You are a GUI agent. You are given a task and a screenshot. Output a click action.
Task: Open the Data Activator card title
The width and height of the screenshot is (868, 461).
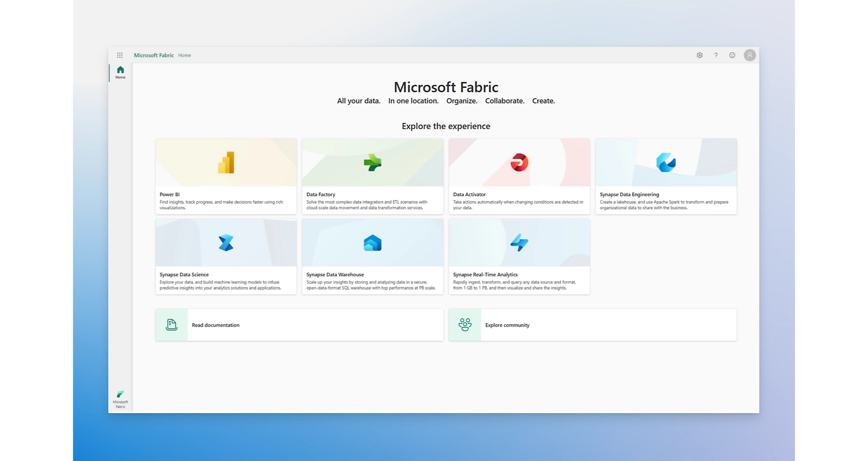point(469,194)
